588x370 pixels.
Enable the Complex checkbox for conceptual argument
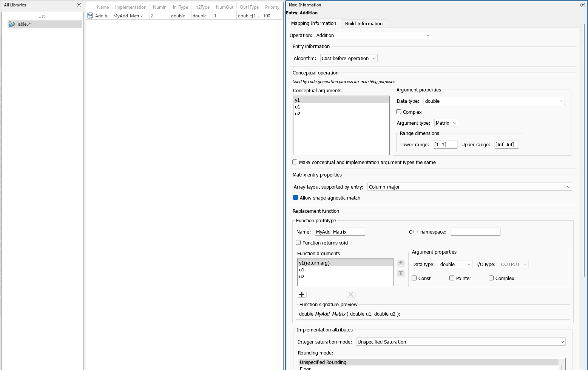pyautogui.click(x=398, y=111)
